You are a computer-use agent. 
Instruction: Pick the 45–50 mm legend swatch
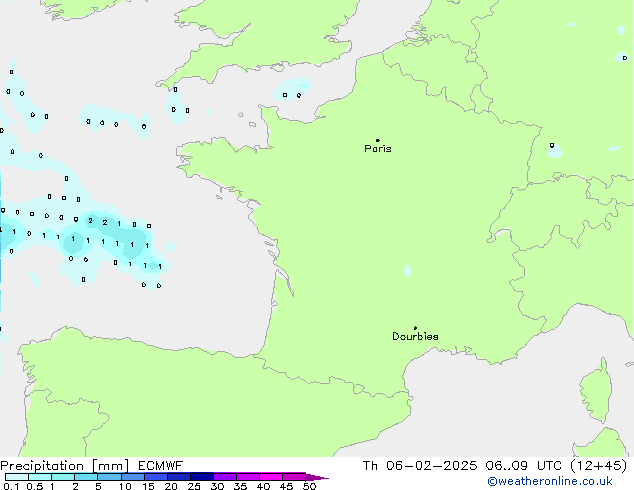coord(294,477)
